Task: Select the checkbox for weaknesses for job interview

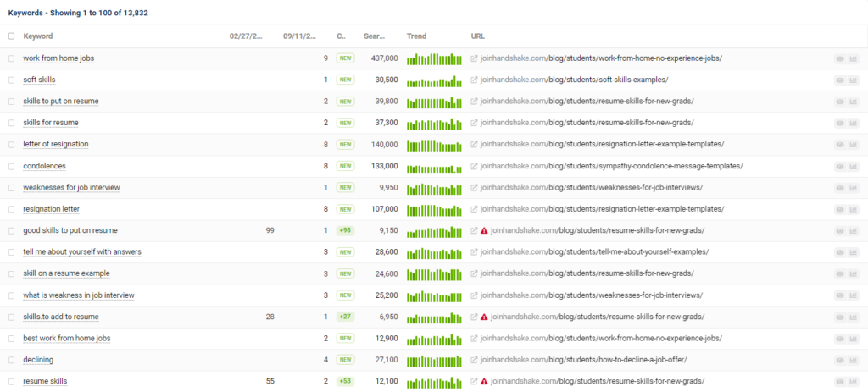Action: pyautogui.click(x=11, y=187)
